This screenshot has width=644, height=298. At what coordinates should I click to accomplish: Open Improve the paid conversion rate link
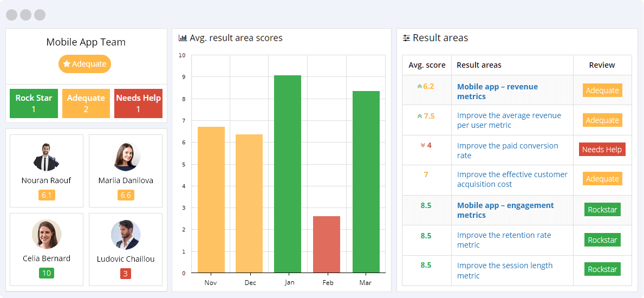507,151
